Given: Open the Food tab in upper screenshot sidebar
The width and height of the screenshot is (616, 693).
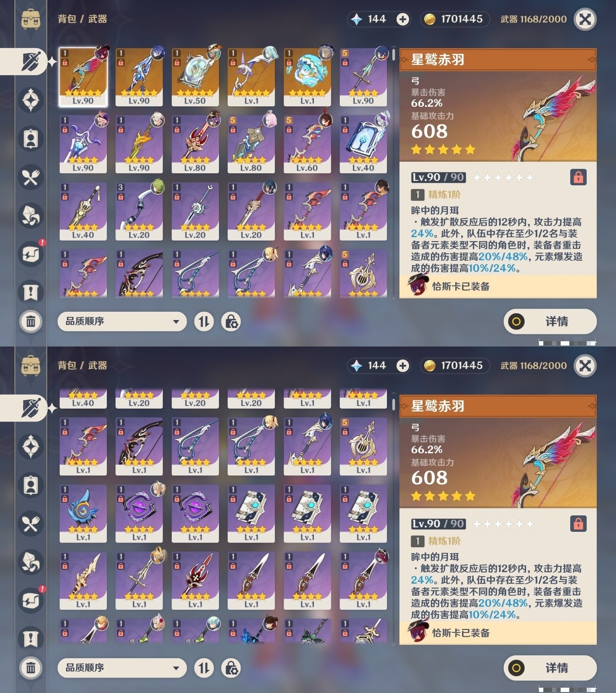Looking at the screenshot, I should coord(31,177).
